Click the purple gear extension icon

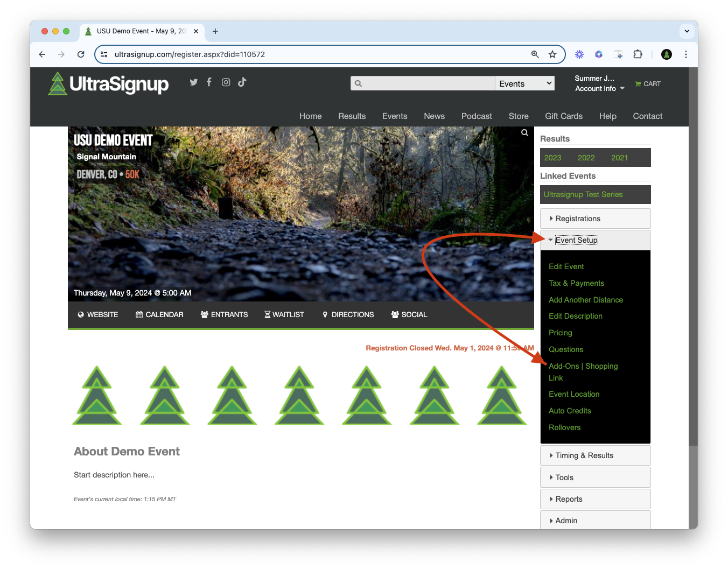579,54
